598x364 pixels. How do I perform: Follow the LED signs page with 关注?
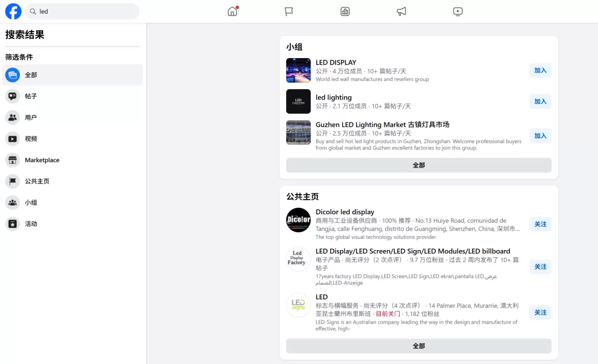[x=540, y=313]
